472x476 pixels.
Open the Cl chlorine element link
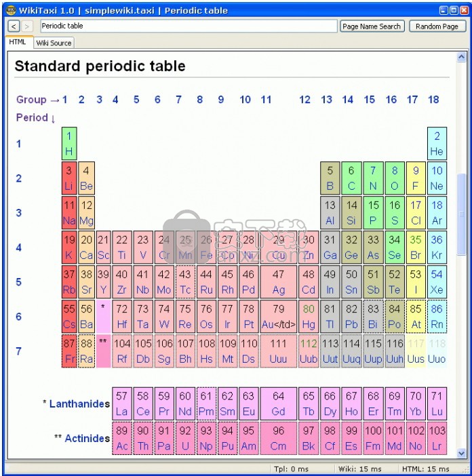coord(416,220)
